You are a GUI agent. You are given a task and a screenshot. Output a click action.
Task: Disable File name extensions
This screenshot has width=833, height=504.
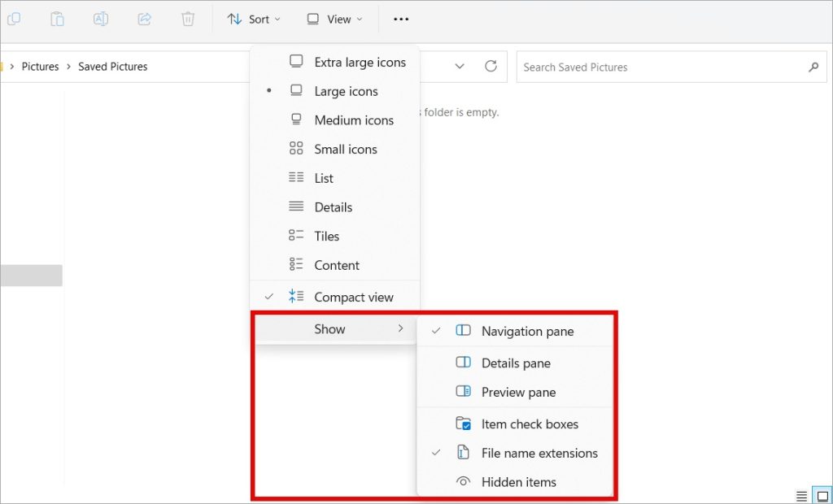click(539, 453)
